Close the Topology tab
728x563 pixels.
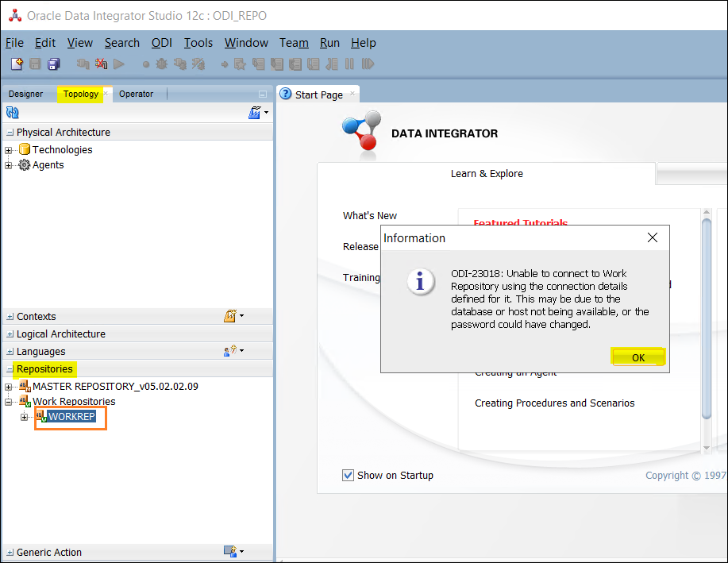point(106,94)
